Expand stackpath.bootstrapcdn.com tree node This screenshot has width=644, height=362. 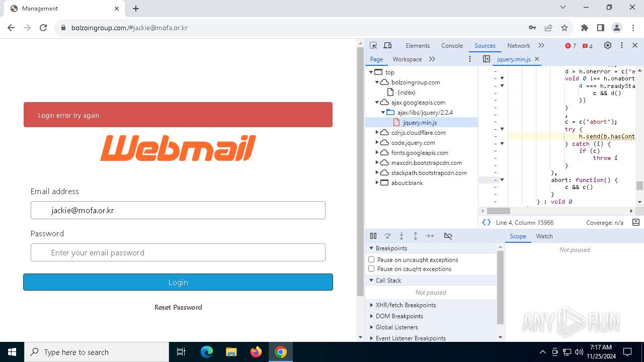pos(377,172)
